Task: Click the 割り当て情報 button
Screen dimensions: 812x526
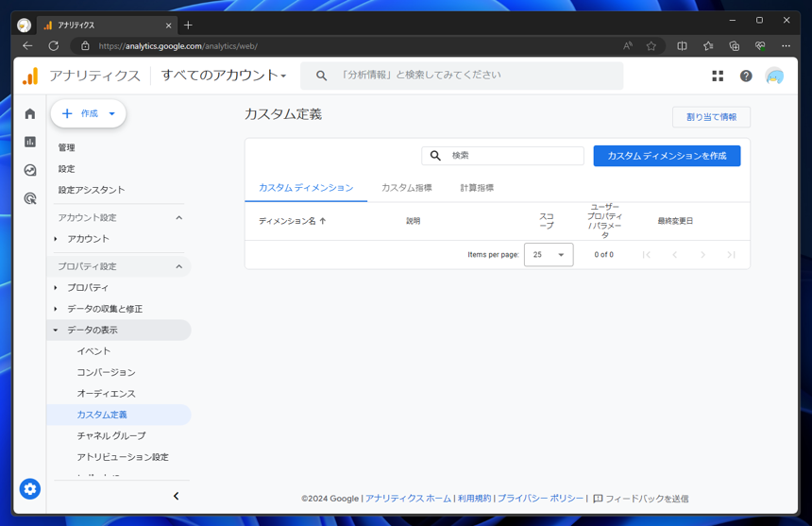Action: click(x=711, y=117)
